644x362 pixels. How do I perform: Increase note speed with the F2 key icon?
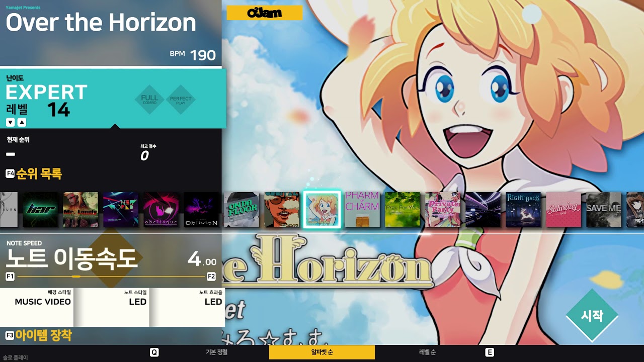click(211, 277)
